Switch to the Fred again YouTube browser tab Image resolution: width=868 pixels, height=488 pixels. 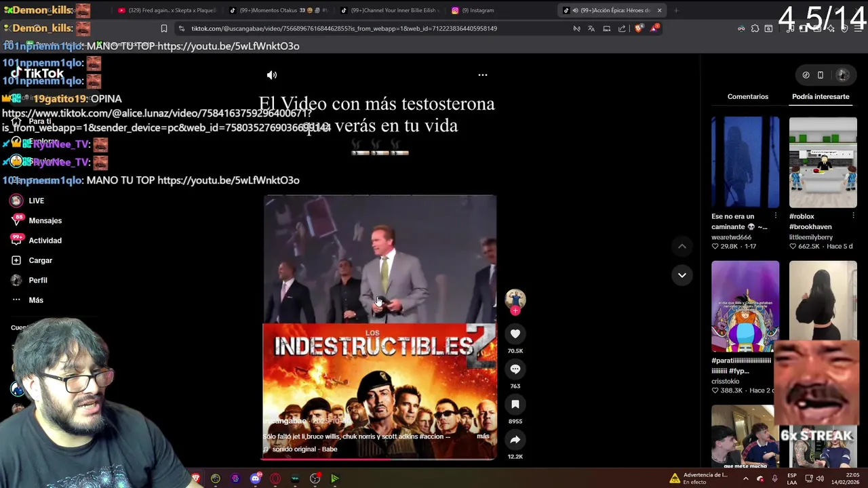click(166, 10)
